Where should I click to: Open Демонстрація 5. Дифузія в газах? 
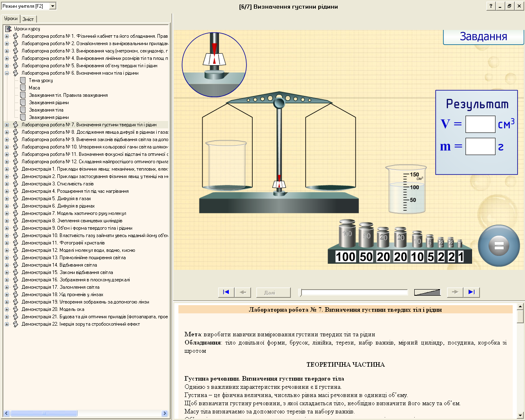point(56,199)
